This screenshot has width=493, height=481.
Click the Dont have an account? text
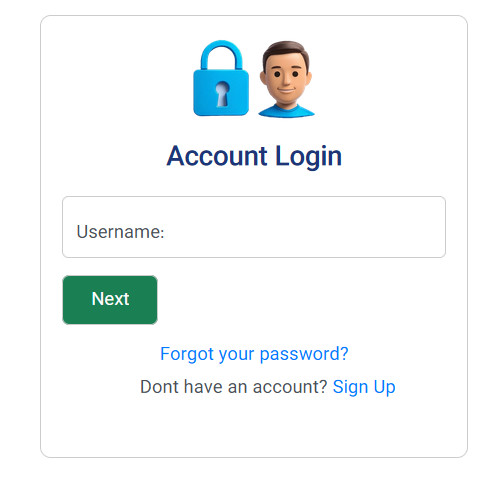(234, 387)
